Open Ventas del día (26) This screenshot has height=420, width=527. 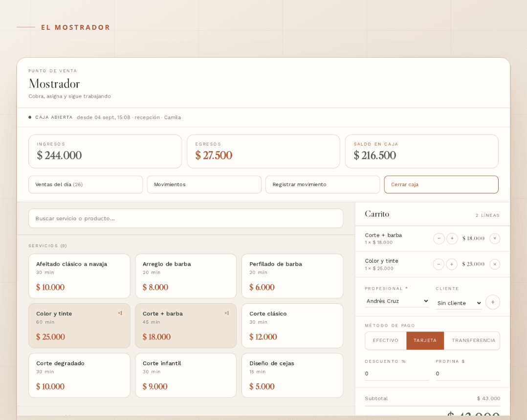click(86, 184)
